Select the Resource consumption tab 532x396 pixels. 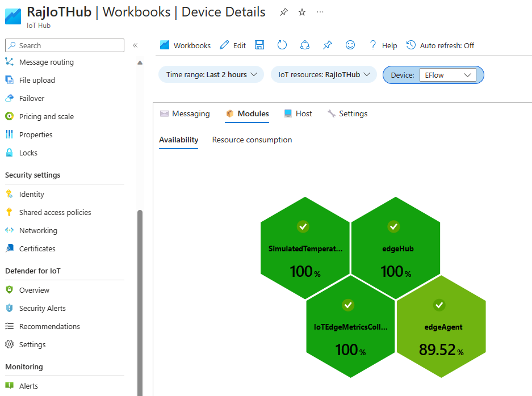coord(252,140)
